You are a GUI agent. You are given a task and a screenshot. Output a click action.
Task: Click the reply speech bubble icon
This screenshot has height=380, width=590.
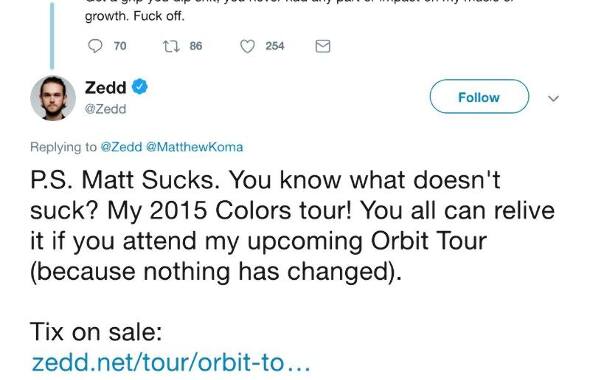tap(95, 46)
